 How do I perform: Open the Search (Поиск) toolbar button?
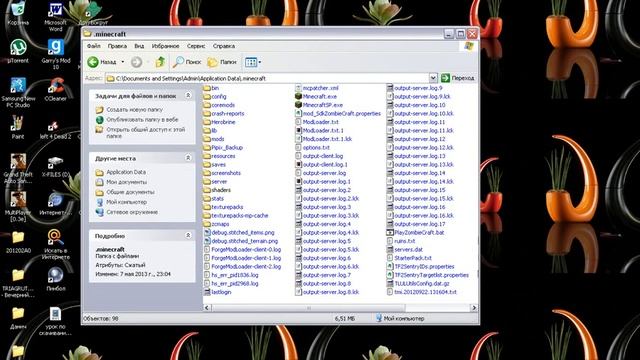[187, 62]
